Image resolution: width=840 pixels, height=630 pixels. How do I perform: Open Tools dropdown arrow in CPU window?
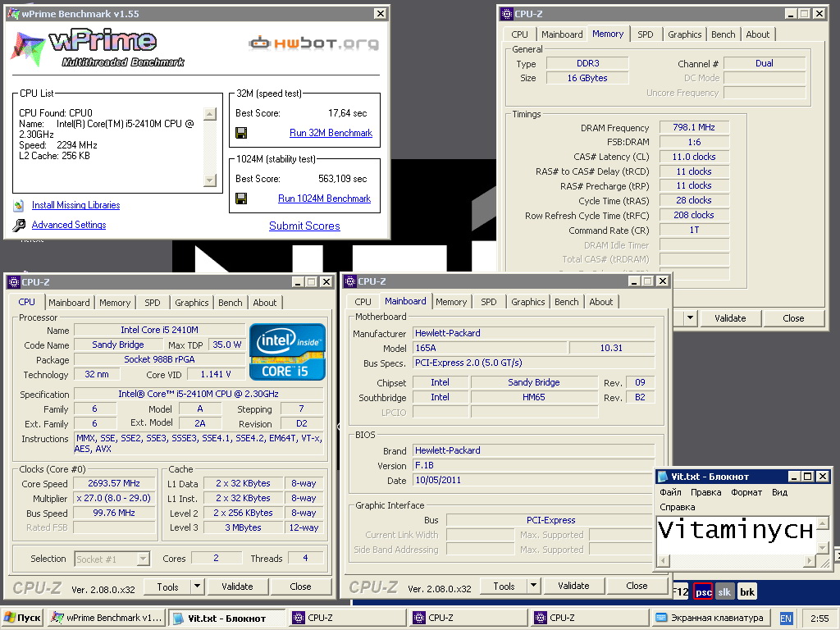click(x=197, y=586)
